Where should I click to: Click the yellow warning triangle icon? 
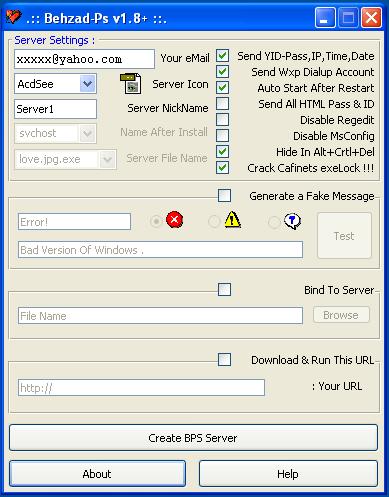coord(232,220)
